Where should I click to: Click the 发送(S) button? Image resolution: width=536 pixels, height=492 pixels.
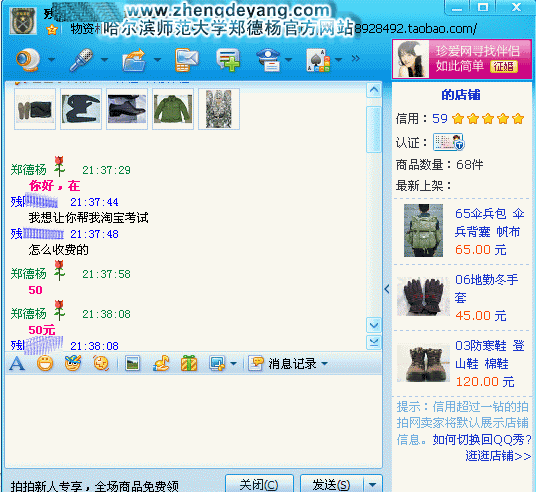(x=331, y=483)
